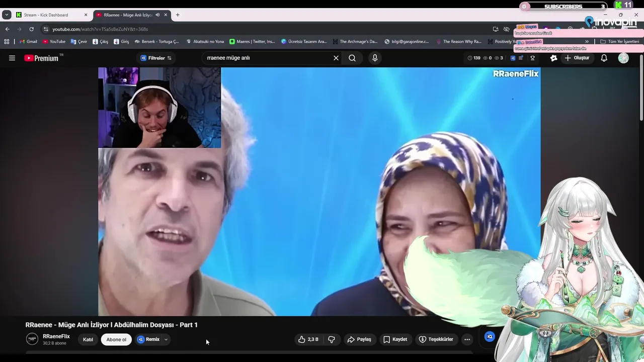Open the RRaeneFlix channel name link
The image size is (644, 362).
pyautogui.click(x=56, y=336)
